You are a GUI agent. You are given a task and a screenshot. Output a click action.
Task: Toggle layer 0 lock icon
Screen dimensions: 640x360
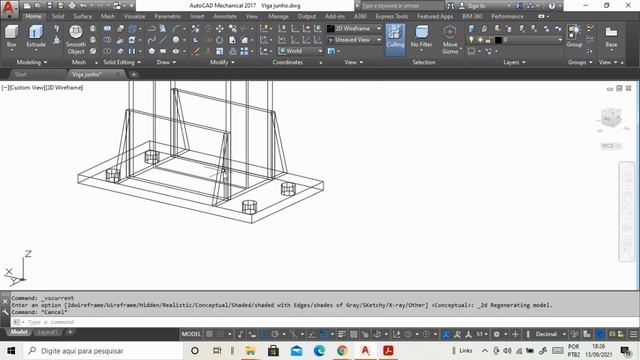point(488,40)
